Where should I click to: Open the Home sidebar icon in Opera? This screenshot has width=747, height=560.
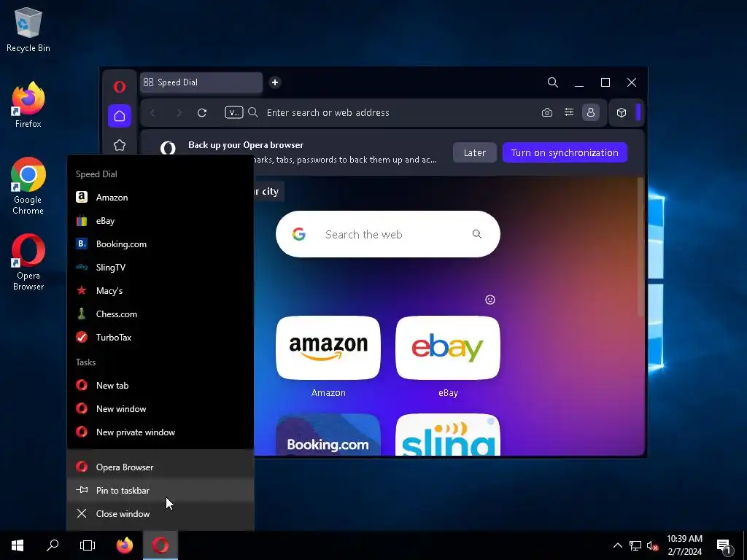pos(119,116)
